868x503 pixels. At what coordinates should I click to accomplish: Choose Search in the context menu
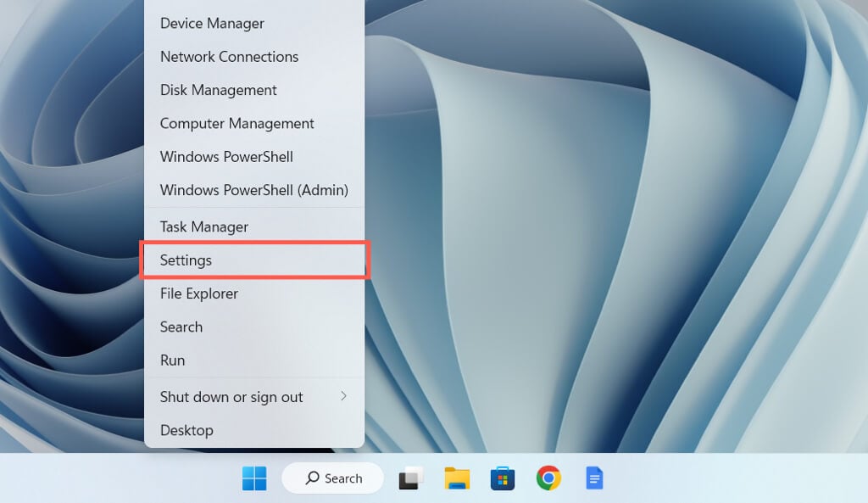(254, 327)
